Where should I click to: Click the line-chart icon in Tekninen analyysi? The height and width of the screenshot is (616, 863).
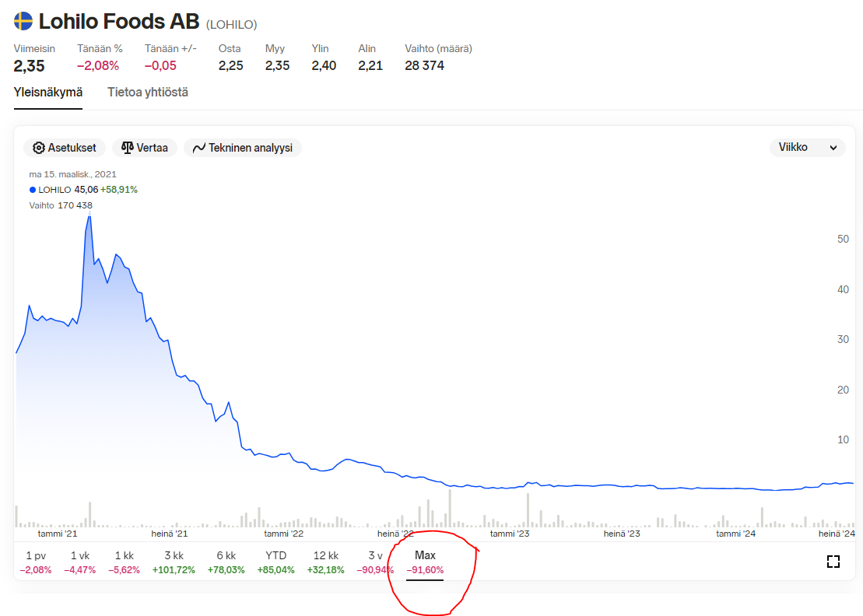(x=198, y=148)
